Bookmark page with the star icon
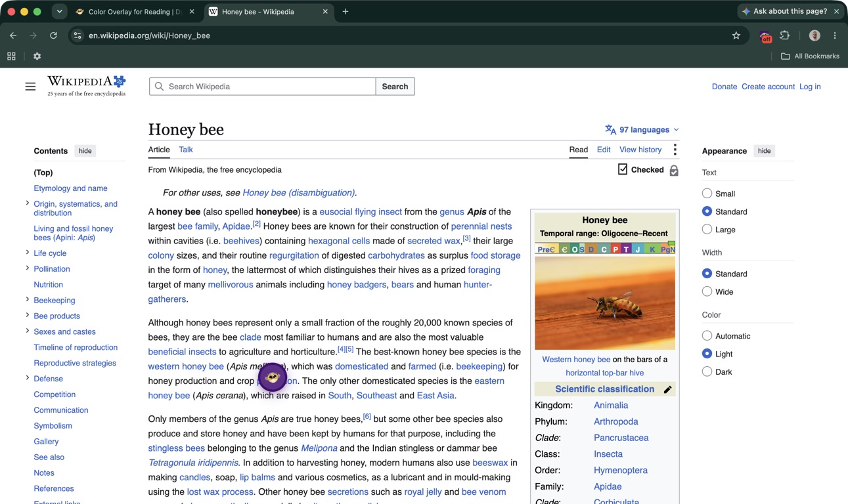The image size is (848, 504). [x=736, y=35]
